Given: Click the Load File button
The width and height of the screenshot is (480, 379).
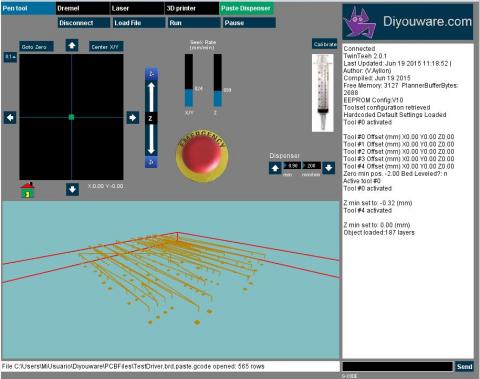Looking at the screenshot, I should [138, 23].
